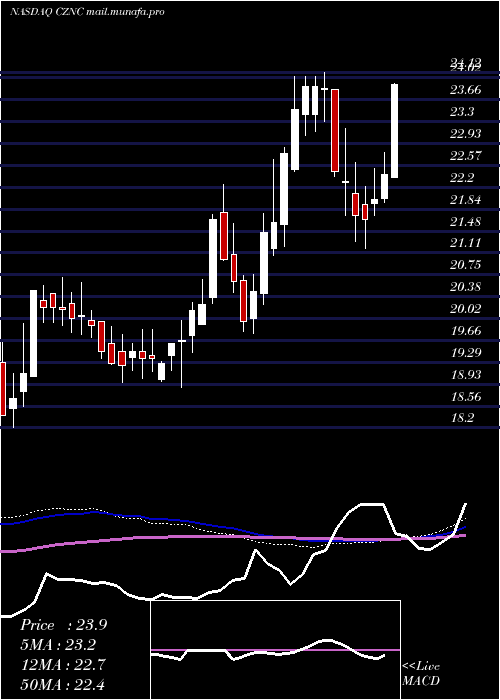Click the NASDAQ CZNC chart title
This screenshot has width=500, height=700.
[87, 12]
